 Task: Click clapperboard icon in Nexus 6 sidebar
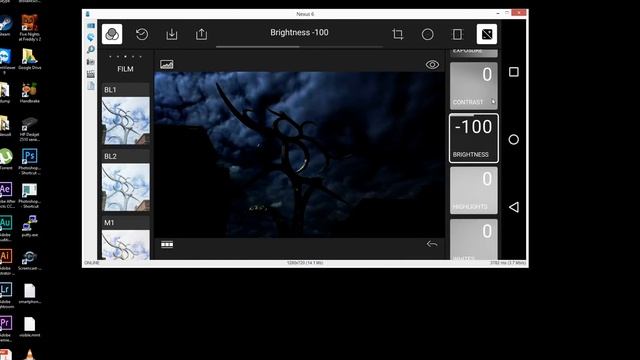point(91,74)
